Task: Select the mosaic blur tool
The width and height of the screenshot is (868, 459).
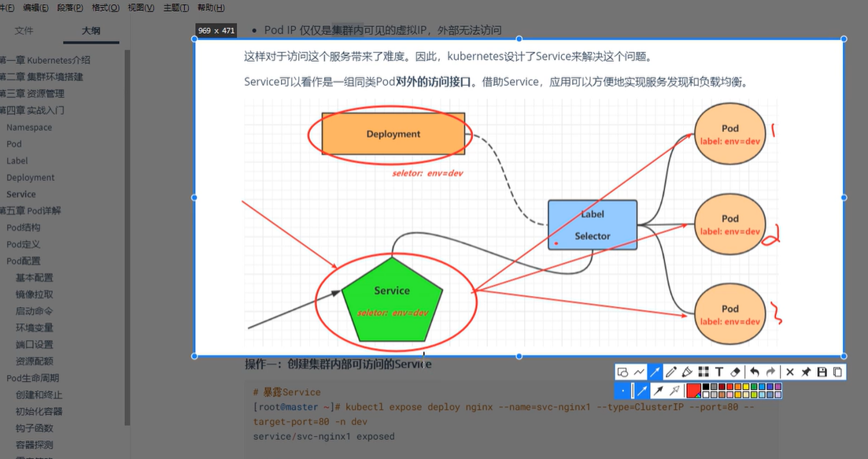Action: 704,372
